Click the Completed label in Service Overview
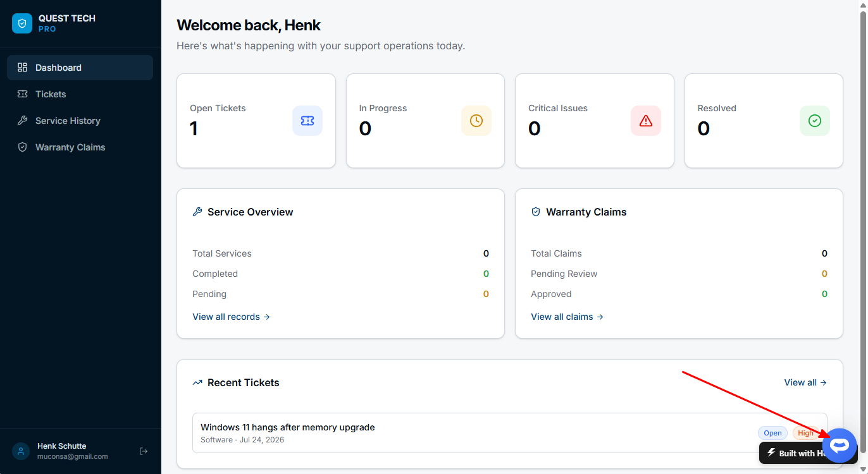The height and width of the screenshot is (474, 868). [215, 274]
